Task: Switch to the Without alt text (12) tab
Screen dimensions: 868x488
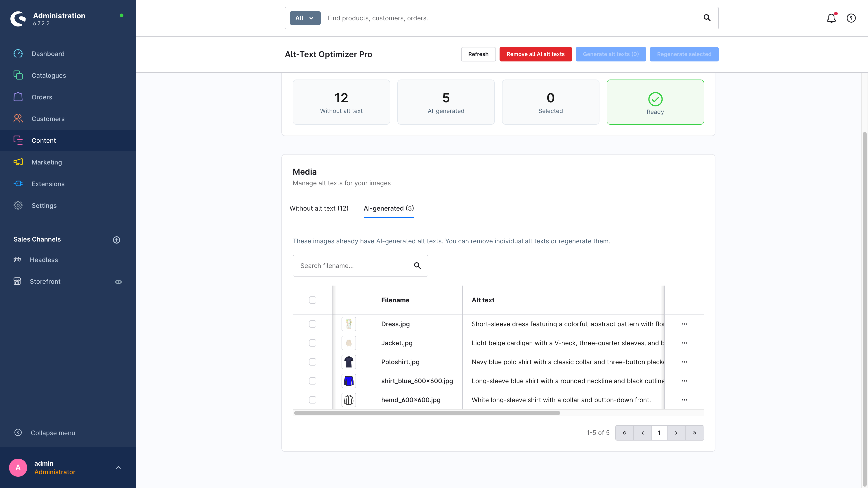Action: pyautogui.click(x=319, y=209)
